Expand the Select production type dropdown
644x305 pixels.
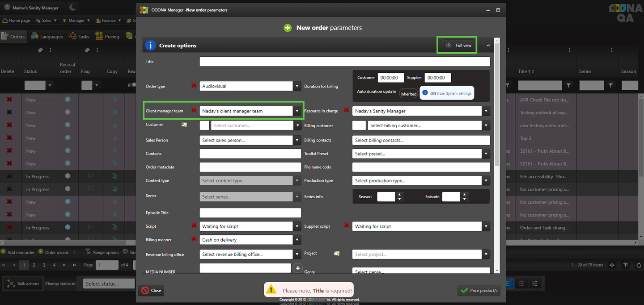(486, 181)
